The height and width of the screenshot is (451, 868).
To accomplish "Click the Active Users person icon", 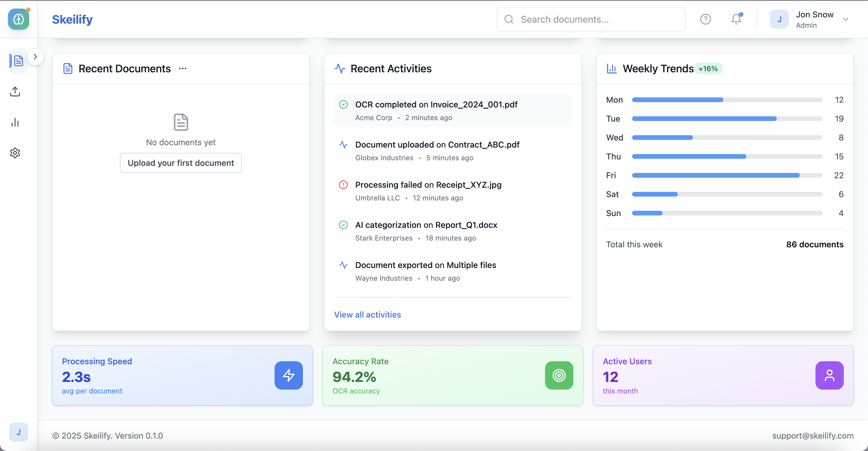I will click(829, 375).
